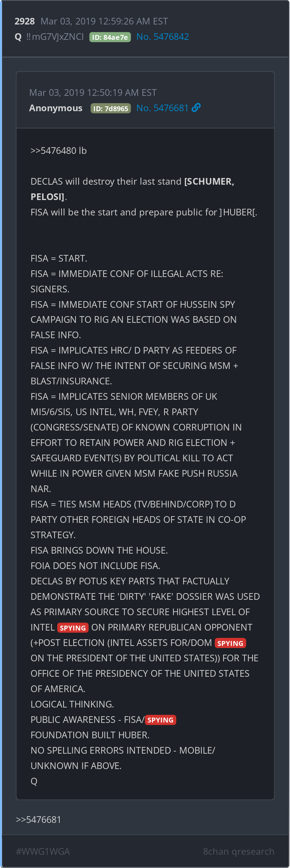Click the Q author name in the header
Screen dimensions: 290x868
[x=18, y=37]
